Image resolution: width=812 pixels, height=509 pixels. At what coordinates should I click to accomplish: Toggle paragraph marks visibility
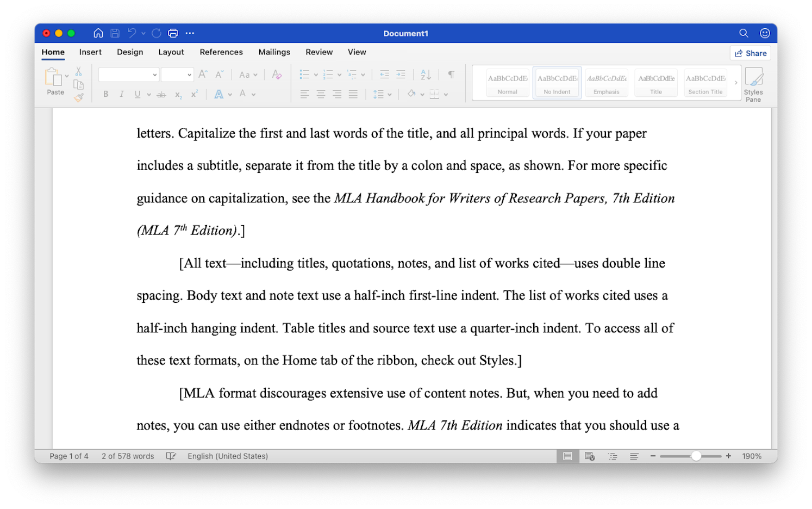pyautogui.click(x=451, y=75)
